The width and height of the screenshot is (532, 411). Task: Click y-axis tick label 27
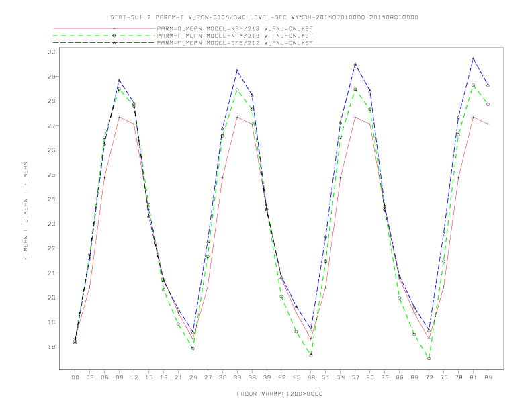(x=52, y=126)
